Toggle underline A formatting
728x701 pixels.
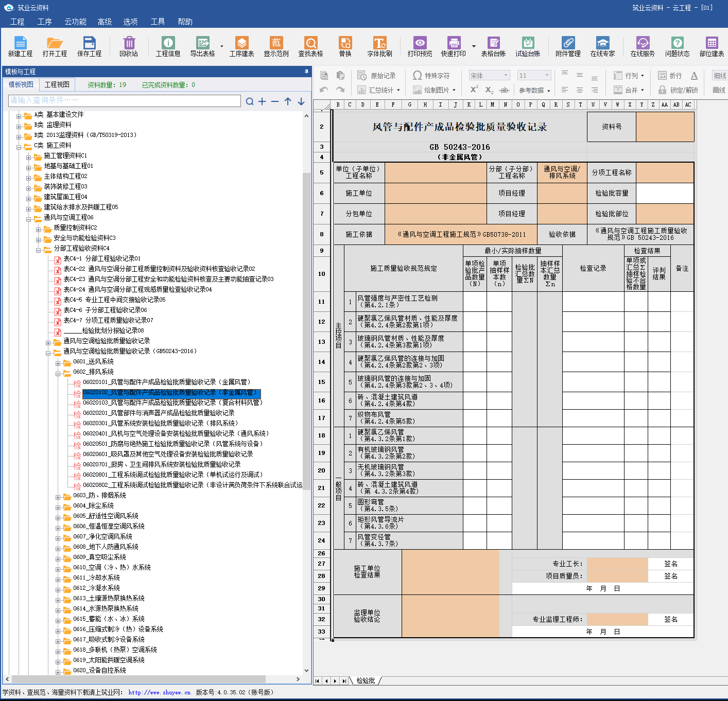(x=694, y=76)
